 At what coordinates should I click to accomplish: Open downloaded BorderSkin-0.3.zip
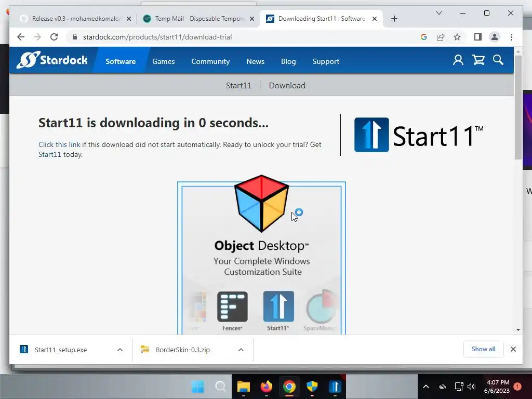pos(182,350)
